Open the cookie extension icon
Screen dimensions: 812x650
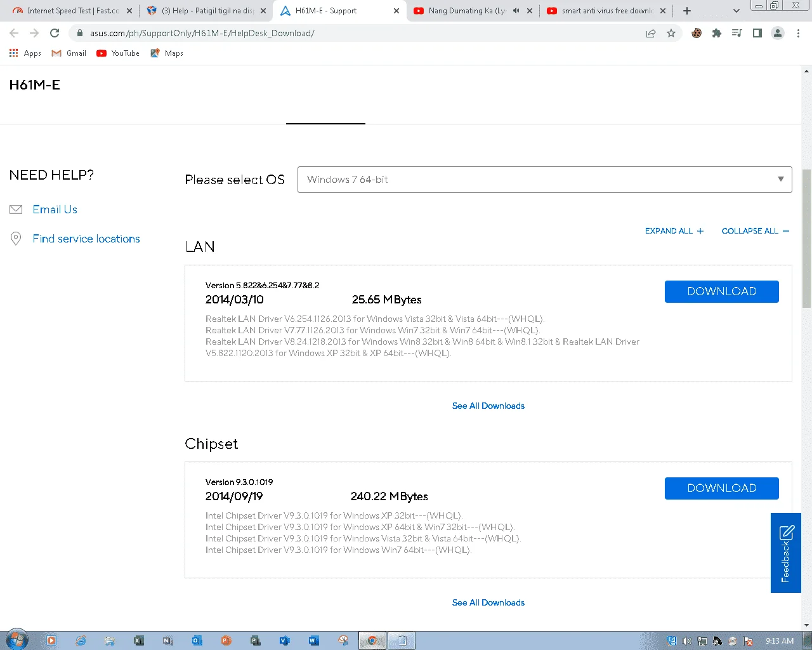[697, 33]
